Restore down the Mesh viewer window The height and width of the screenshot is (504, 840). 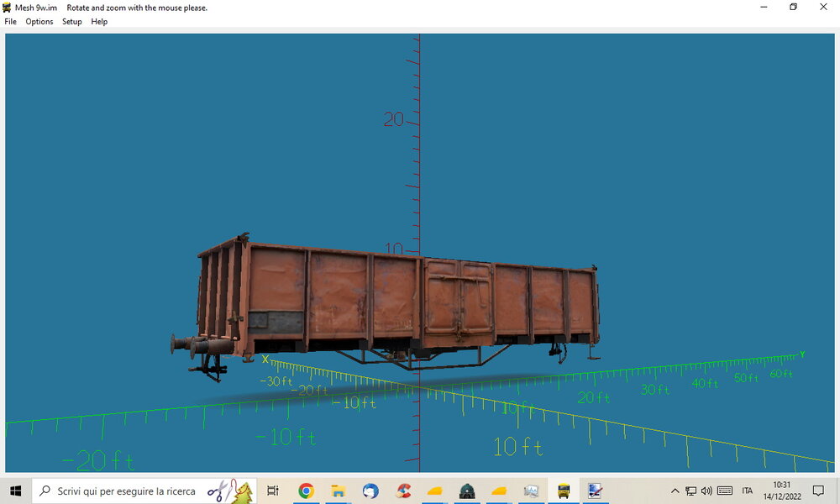point(794,7)
